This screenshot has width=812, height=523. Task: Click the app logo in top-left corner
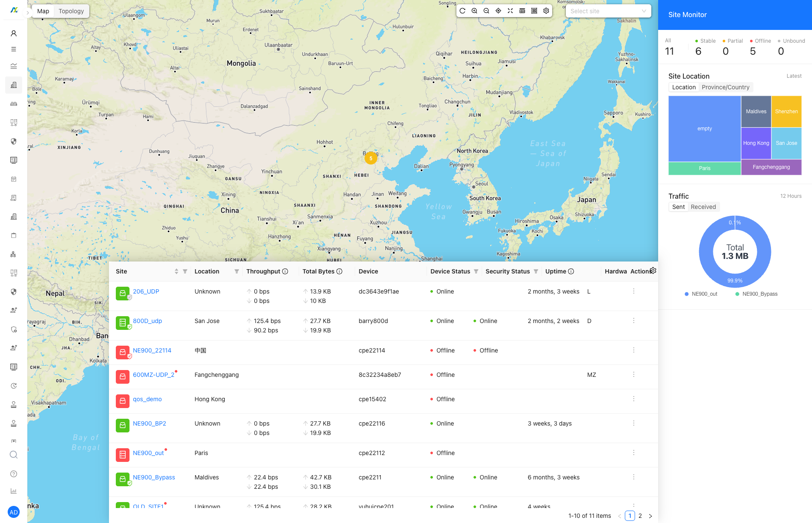(14, 10)
